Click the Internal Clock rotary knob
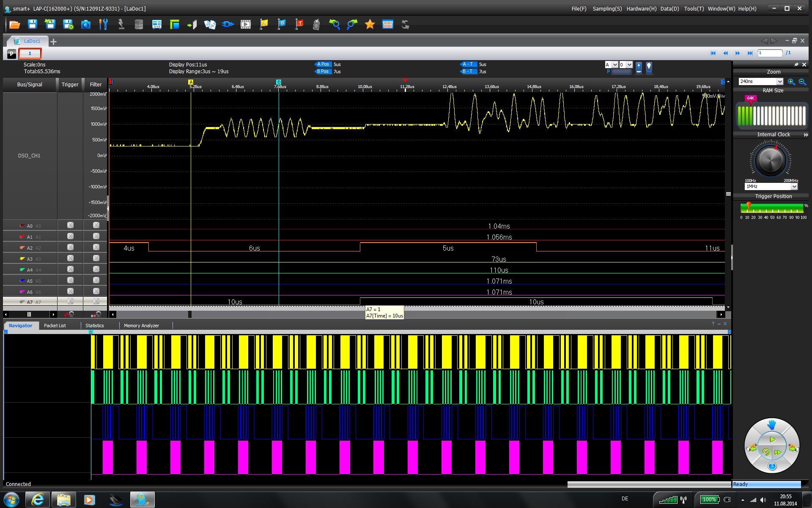Screen dimensions: 812x508 771,160
